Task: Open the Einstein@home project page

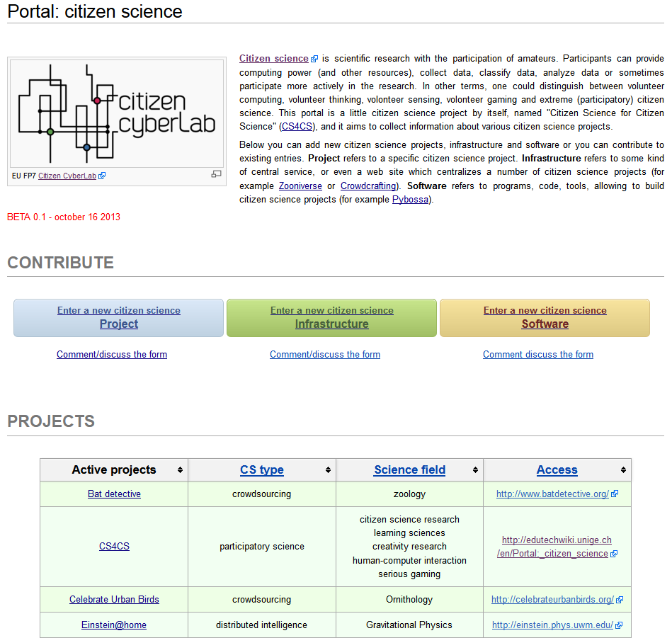Action: [x=114, y=625]
